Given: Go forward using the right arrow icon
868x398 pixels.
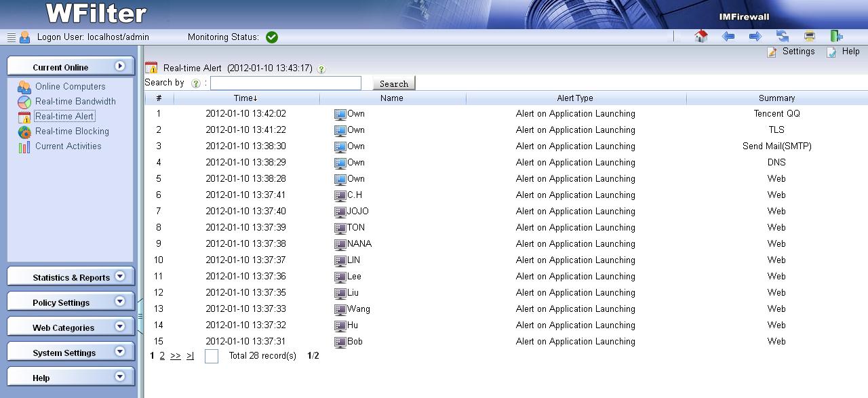Looking at the screenshot, I should 755,37.
